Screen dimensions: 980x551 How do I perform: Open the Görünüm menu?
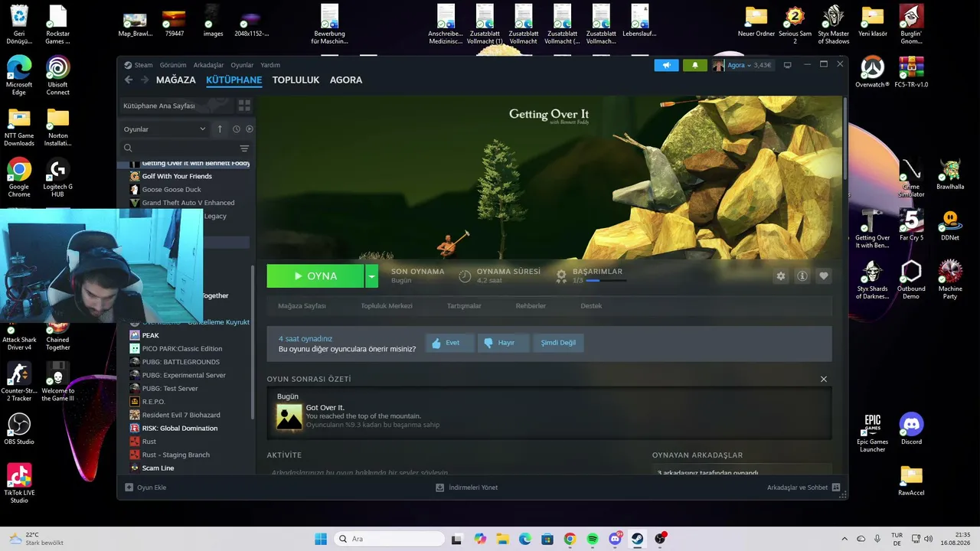173,65
